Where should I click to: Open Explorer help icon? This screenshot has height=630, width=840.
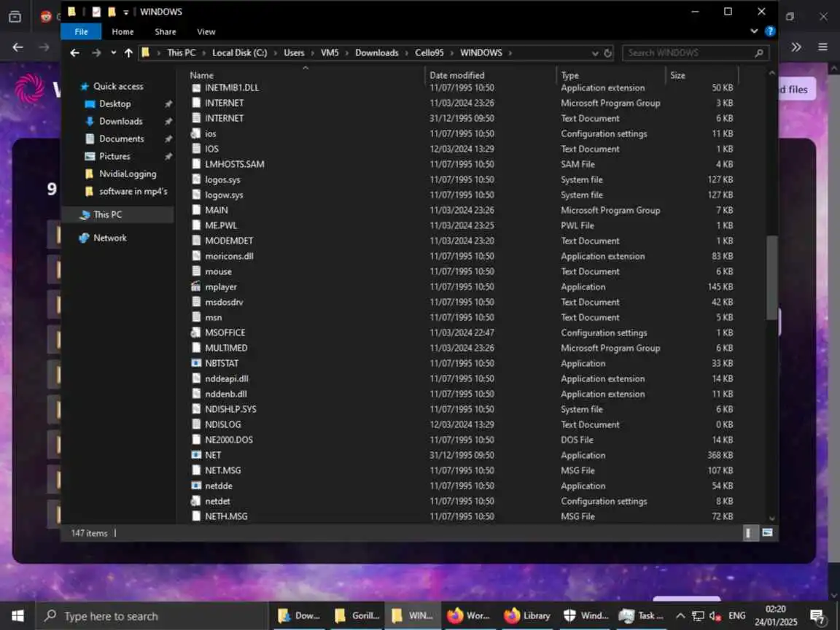770,31
